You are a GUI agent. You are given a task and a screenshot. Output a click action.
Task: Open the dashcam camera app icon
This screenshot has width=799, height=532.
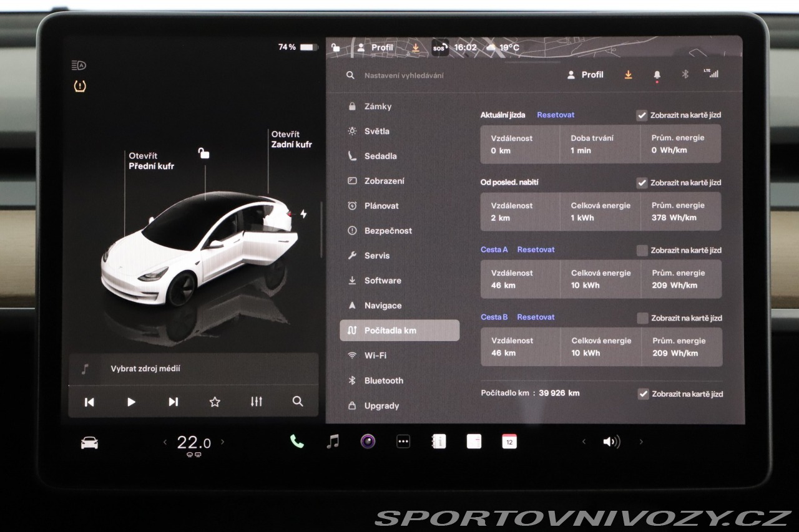[368, 442]
